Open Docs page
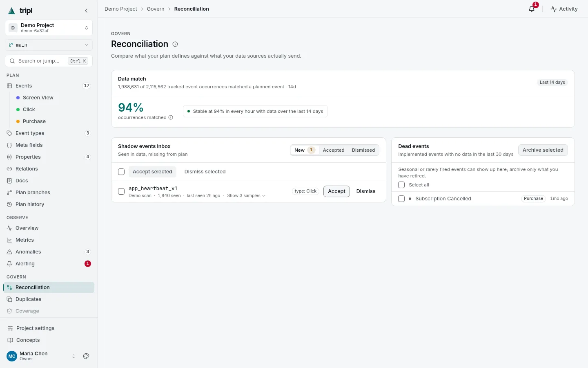This screenshot has height=368, width=588. point(49,181)
